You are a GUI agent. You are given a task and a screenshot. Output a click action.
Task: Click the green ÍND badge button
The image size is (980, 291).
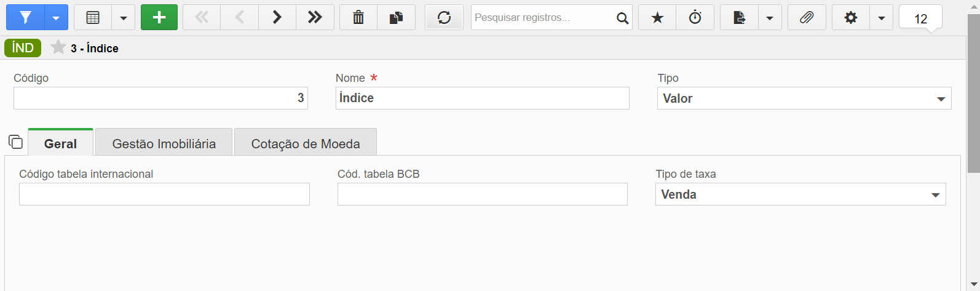23,47
